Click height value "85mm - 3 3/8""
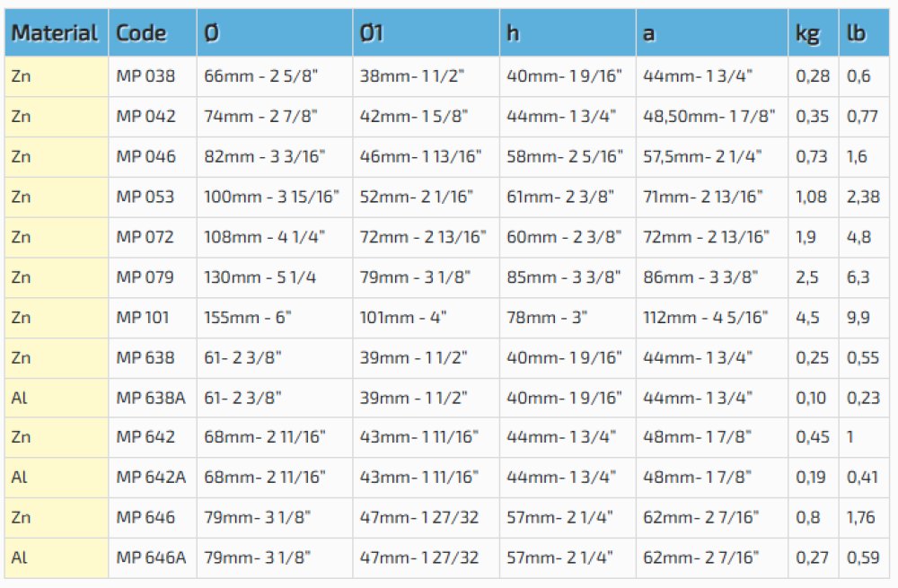The image size is (898, 588). [x=564, y=277]
